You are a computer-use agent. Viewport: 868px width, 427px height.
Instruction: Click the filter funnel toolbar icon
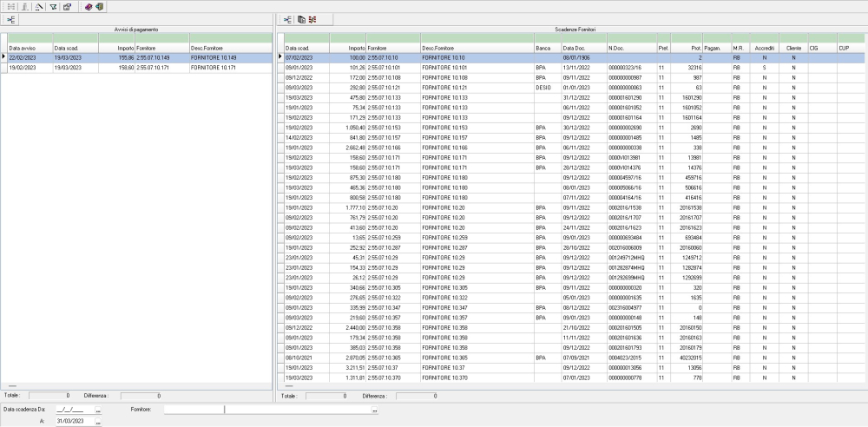click(53, 6)
